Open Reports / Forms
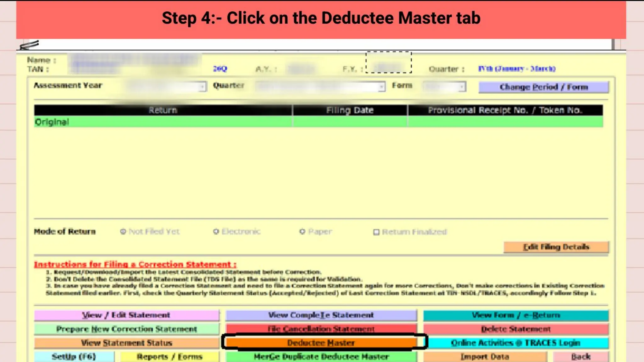 pyautogui.click(x=169, y=357)
